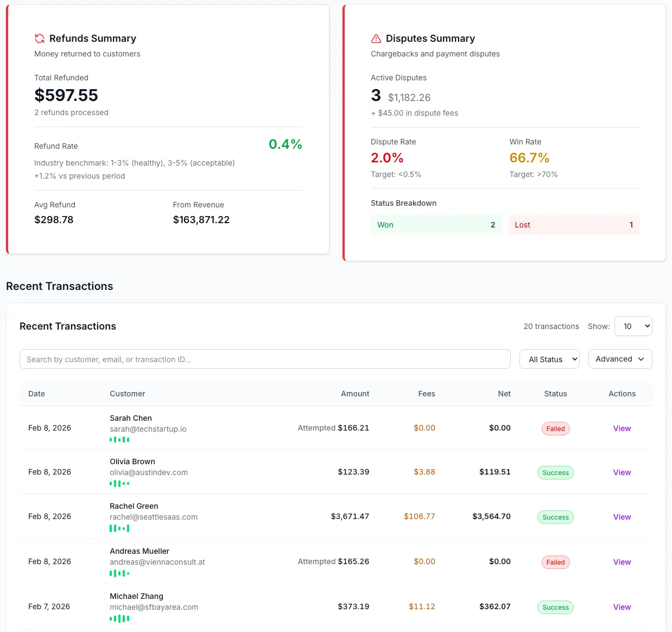
Task: Click the $119.51 net amount
Action: click(495, 472)
